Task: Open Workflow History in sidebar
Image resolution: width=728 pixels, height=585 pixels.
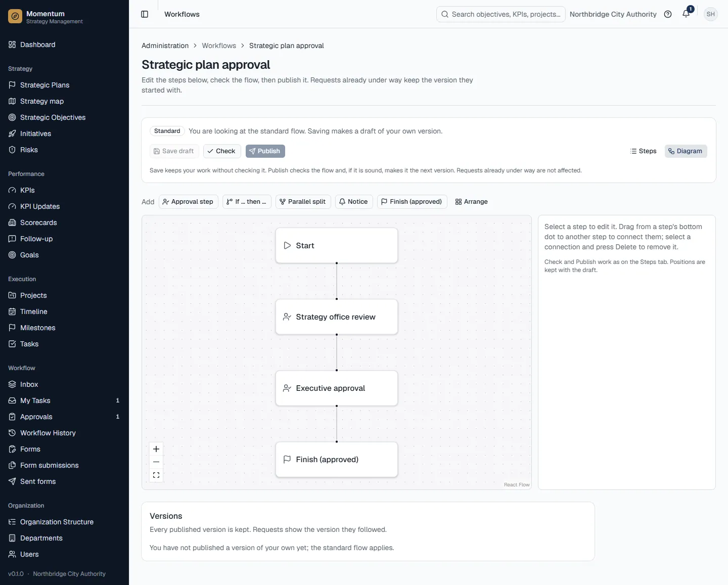Action: tap(64, 433)
